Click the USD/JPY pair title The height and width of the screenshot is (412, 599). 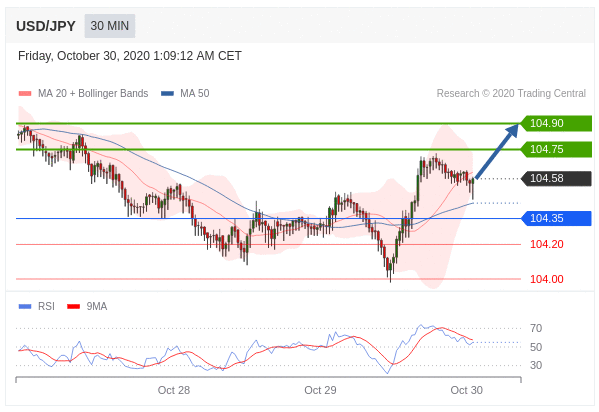pyautogui.click(x=46, y=26)
